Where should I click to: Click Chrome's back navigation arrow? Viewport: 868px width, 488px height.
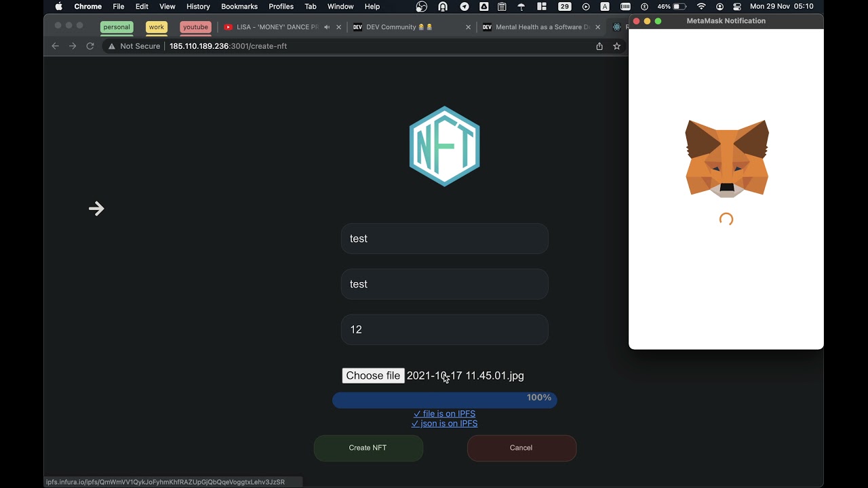(x=56, y=46)
